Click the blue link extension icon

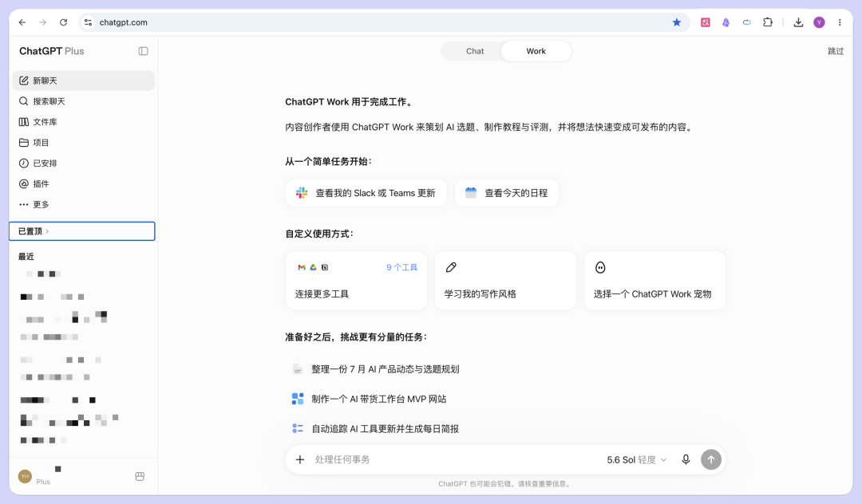tap(746, 22)
